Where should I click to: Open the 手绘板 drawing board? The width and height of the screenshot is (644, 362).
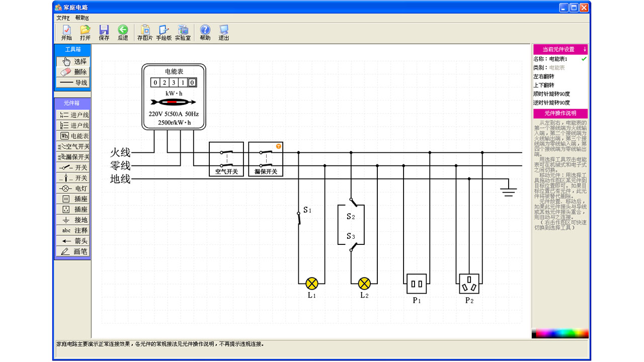(x=164, y=33)
